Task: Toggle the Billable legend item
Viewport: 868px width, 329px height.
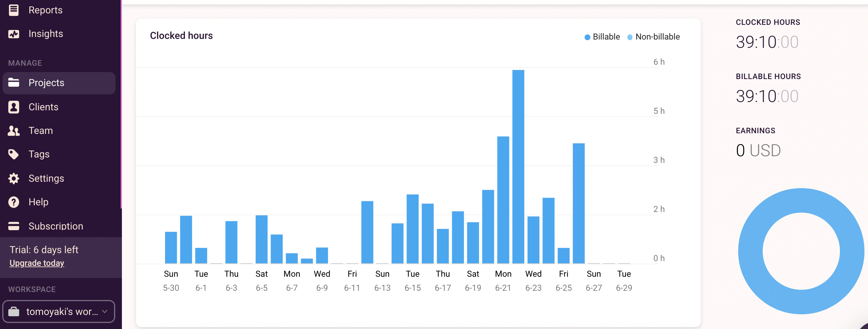Action: (x=602, y=37)
